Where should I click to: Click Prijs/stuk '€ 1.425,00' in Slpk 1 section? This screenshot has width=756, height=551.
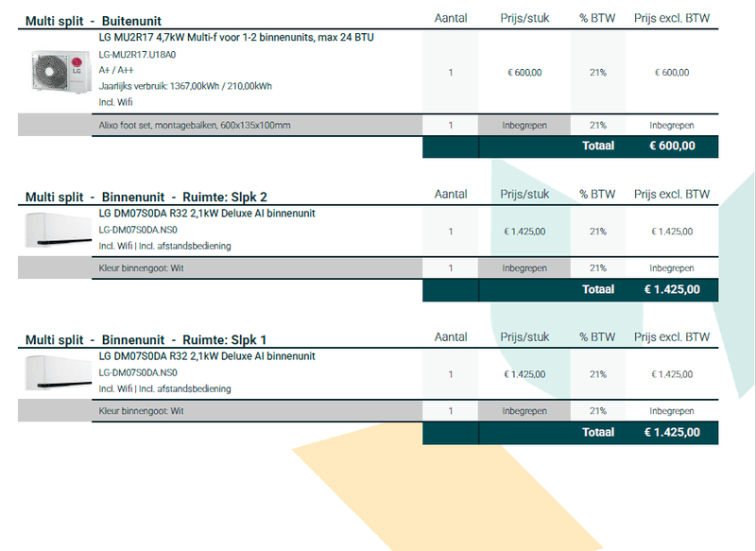point(524,374)
